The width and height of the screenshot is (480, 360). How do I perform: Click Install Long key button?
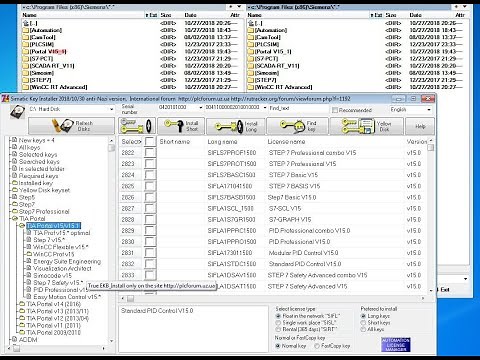point(236,126)
